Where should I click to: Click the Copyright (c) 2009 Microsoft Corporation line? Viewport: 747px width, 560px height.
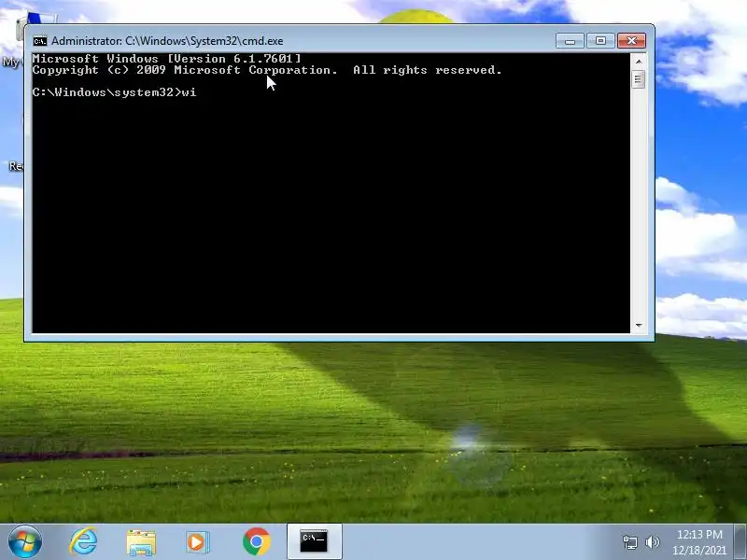(267, 70)
